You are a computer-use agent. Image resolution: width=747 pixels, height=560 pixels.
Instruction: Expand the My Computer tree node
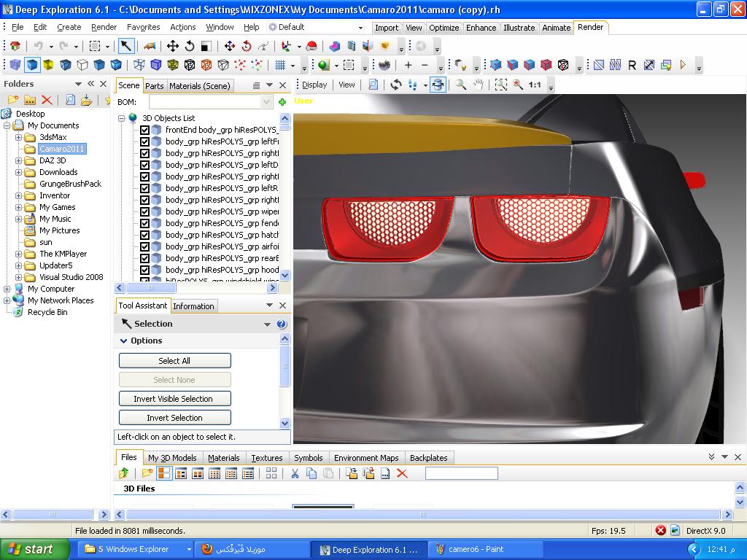(x=7, y=289)
